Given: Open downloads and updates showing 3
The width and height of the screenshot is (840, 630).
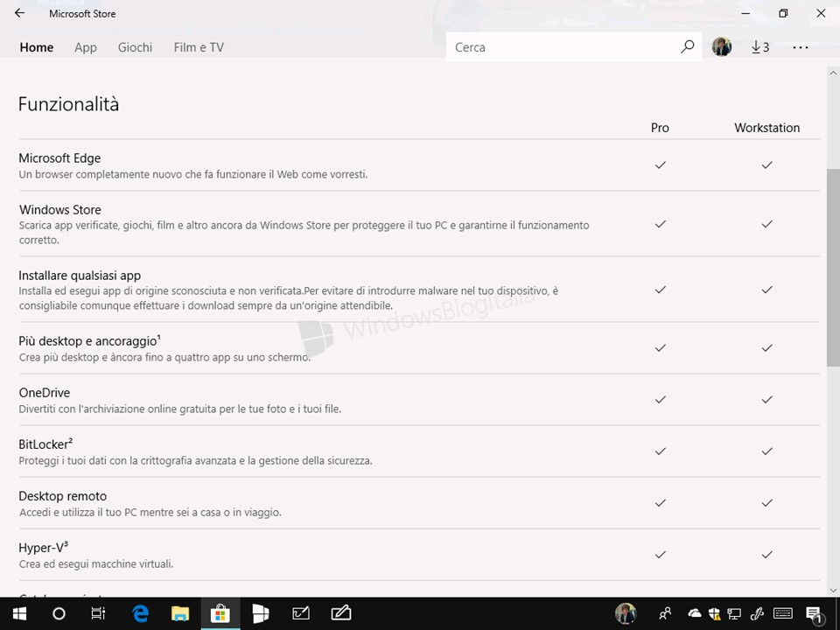Looking at the screenshot, I should click(759, 47).
